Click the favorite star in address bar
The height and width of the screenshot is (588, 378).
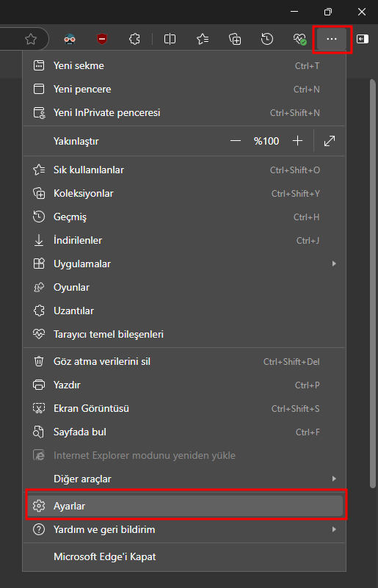pos(30,39)
